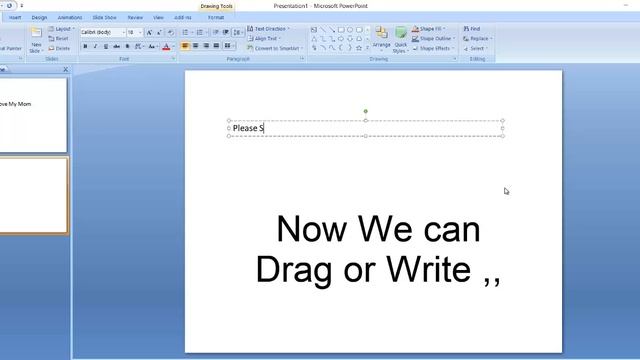The height and width of the screenshot is (360, 640).
Task: Open the slide Layout dropdown
Action: [62, 29]
